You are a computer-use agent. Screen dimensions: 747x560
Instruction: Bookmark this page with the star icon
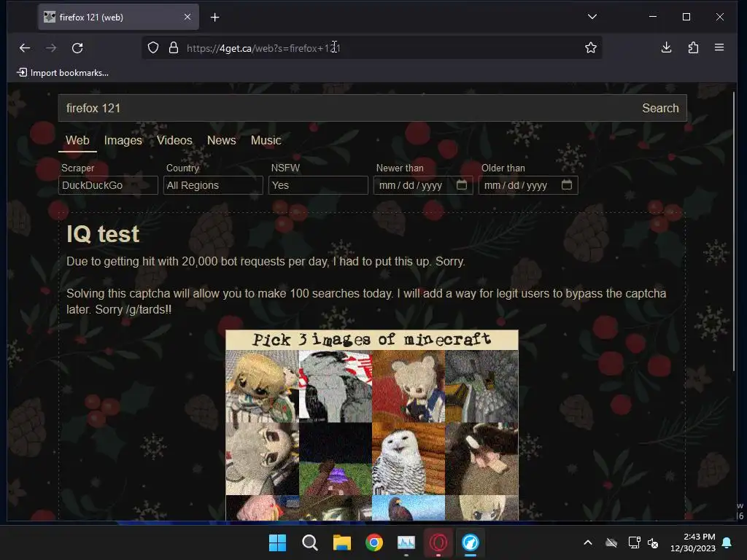591,47
